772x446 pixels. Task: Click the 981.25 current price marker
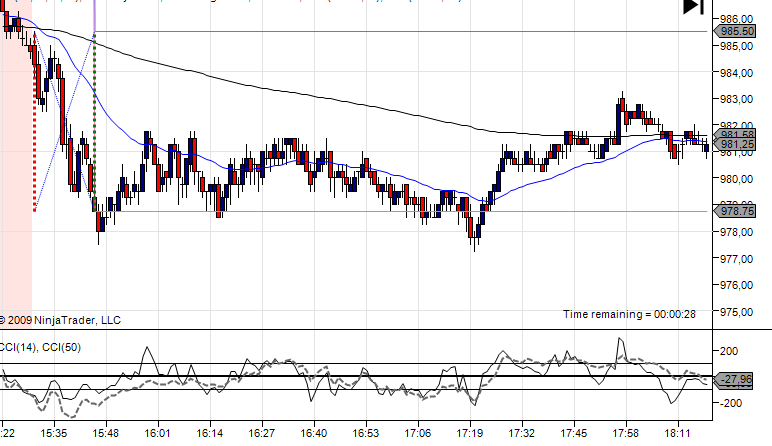[x=735, y=144]
